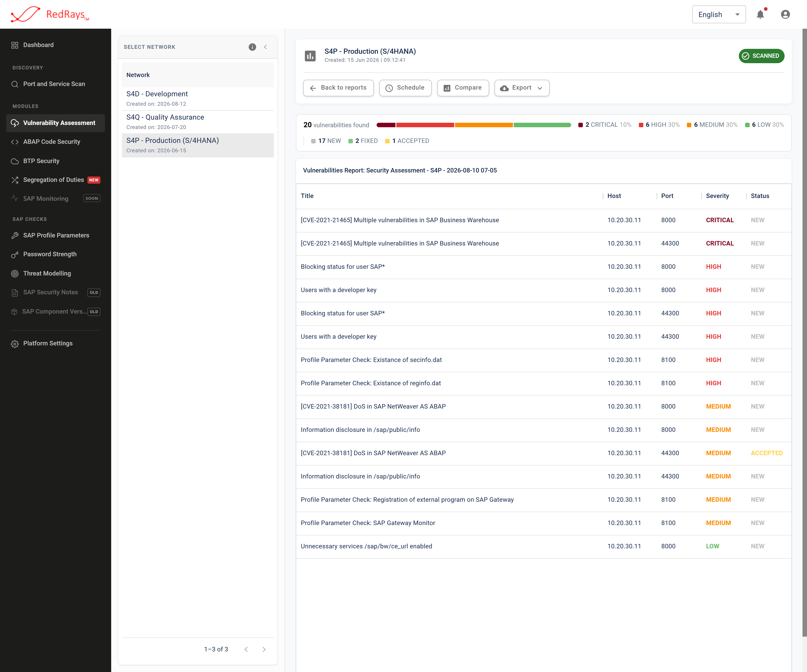Click the SAP Component Versions box icon
This screenshot has width=807, height=672.
pyautogui.click(x=15, y=311)
